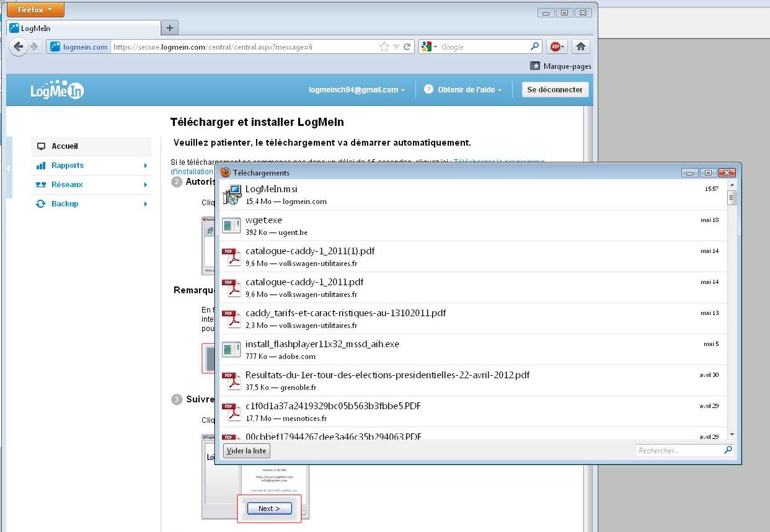Open Backup in the left sidebar
770x532 pixels.
(x=91, y=204)
